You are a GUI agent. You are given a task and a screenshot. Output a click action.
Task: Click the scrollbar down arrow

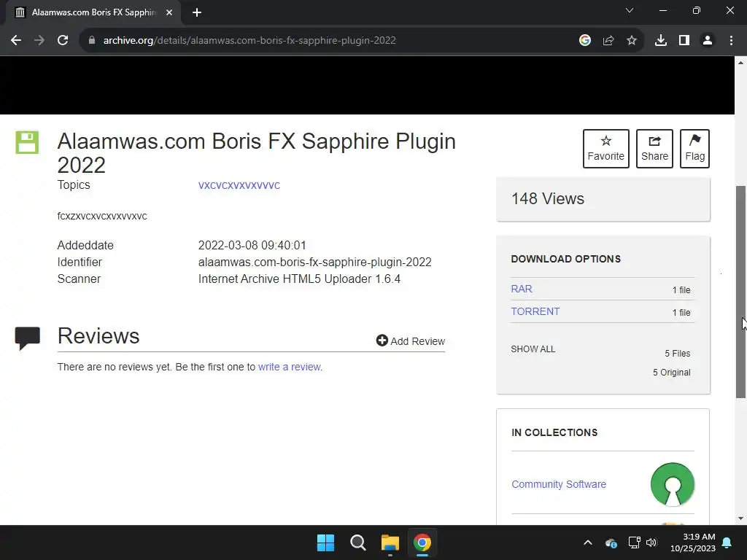click(x=741, y=518)
